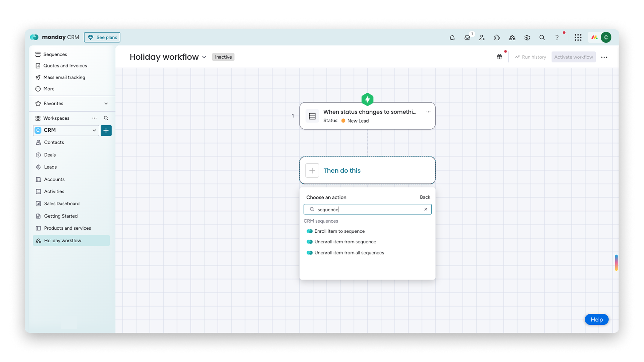Open the CRM workspace dropdown
Screen dimensions: 644x362
pyautogui.click(x=66, y=130)
